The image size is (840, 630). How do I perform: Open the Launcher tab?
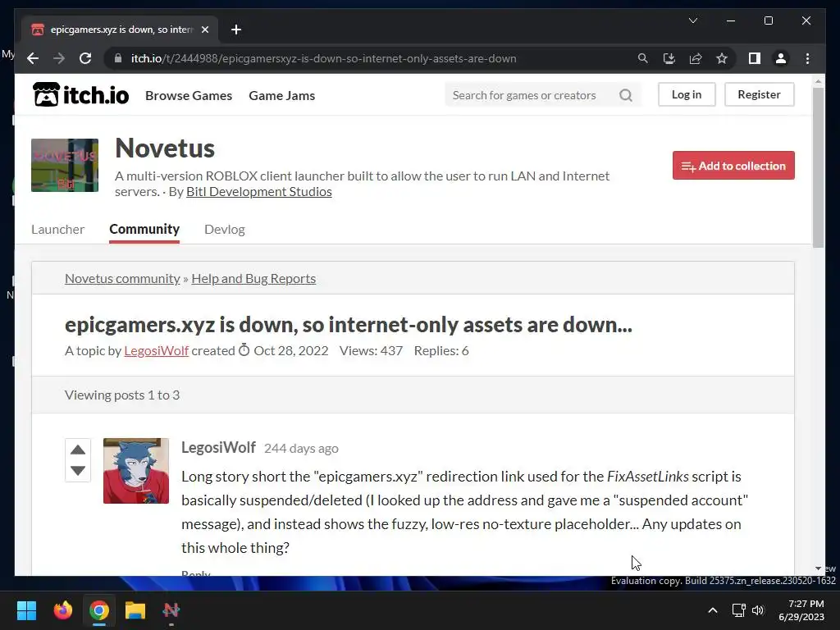58,230
